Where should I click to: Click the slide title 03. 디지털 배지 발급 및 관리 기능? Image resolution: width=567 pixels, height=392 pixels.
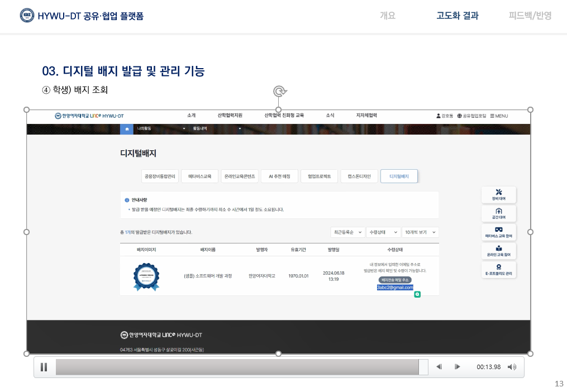(x=123, y=71)
